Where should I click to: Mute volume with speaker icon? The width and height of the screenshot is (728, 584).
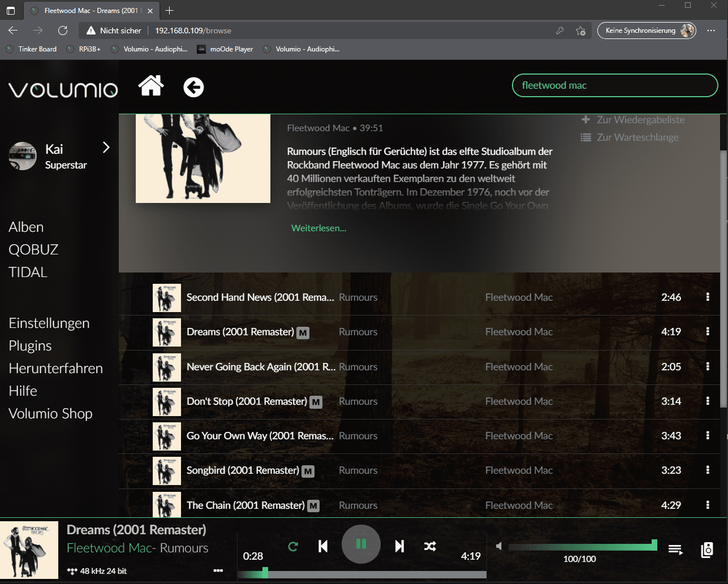[499, 547]
